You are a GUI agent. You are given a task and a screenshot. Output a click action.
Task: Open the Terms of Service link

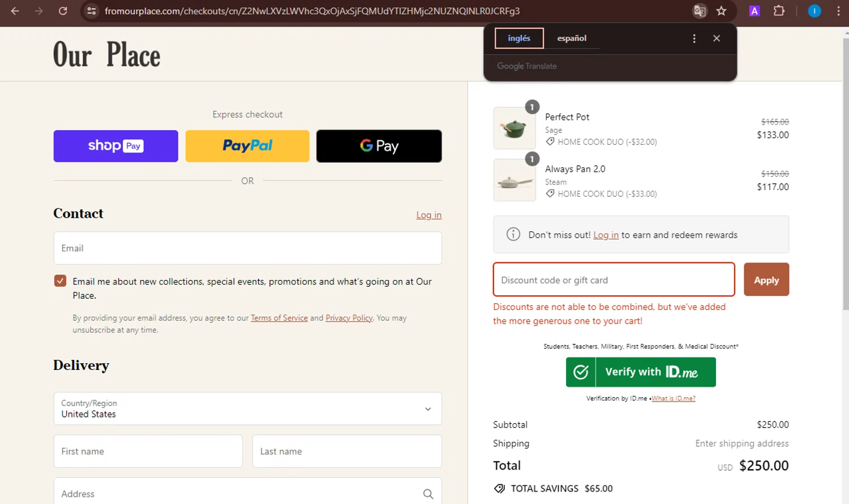279,318
